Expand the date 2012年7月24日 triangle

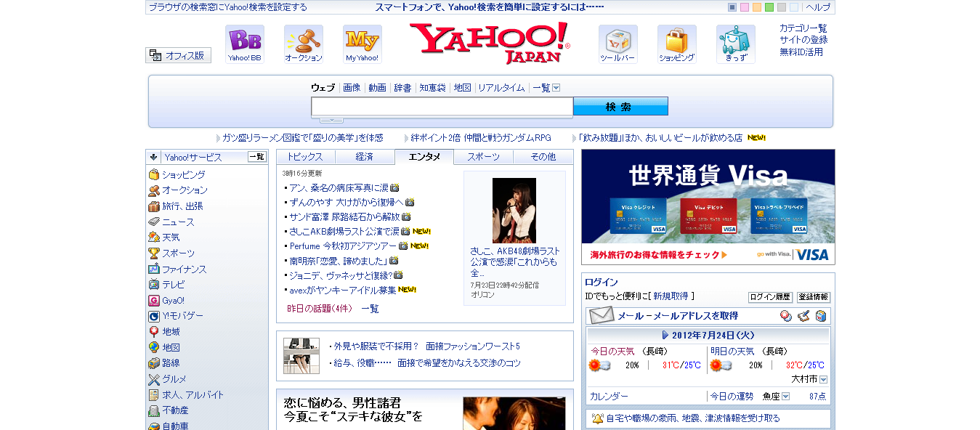tap(665, 336)
